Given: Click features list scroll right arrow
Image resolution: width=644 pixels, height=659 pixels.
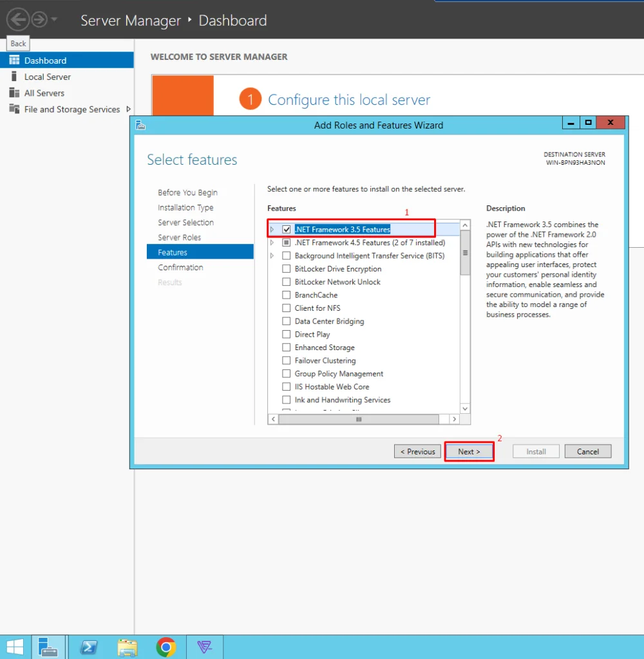Looking at the screenshot, I should point(454,419).
